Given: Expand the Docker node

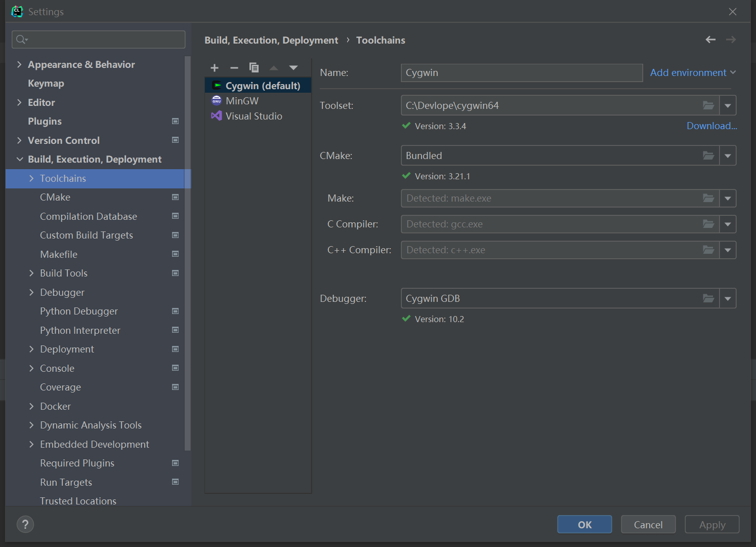Looking at the screenshot, I should [x=31, y=406].
